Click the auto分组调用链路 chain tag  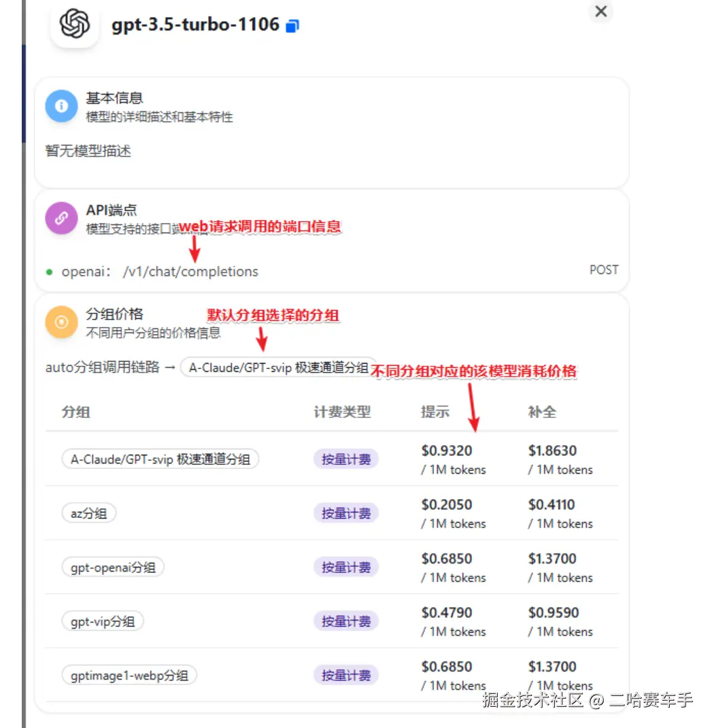click(277, 367)
